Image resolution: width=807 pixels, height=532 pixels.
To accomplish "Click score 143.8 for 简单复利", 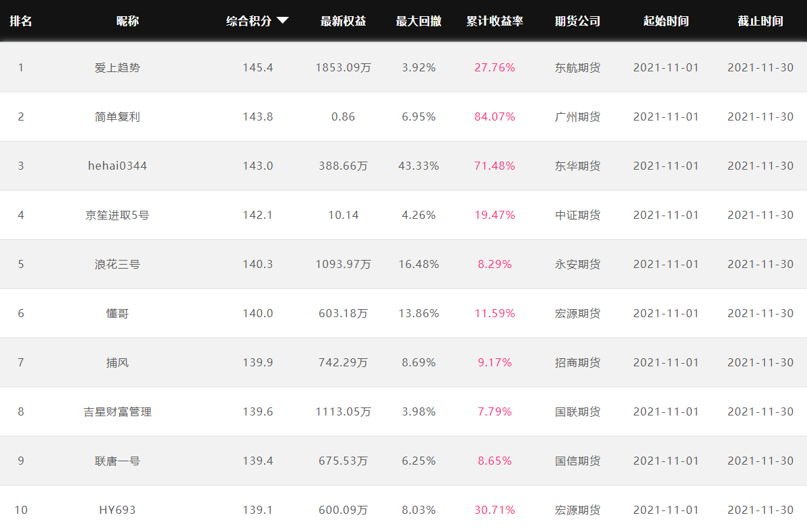I will [258, 117].
